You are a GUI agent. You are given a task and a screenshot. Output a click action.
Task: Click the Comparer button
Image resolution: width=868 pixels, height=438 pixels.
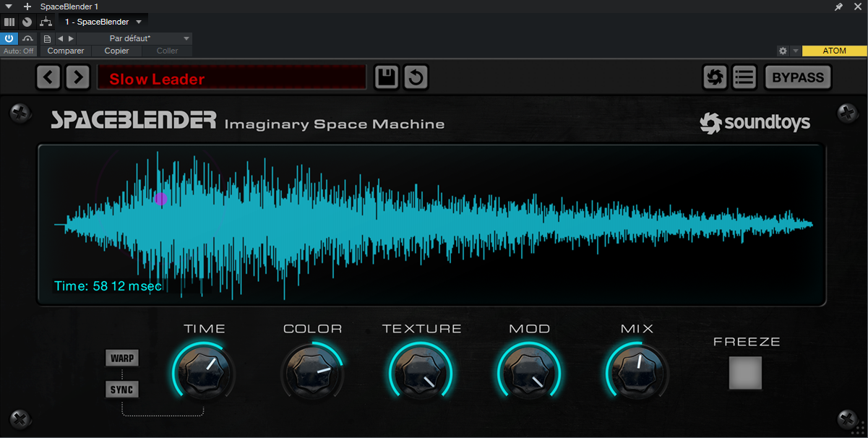pyautogui.click(x=66, y=51)
